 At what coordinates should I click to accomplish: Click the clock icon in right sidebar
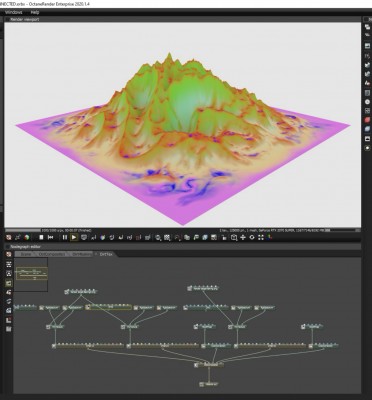click(x=367, y=102)
